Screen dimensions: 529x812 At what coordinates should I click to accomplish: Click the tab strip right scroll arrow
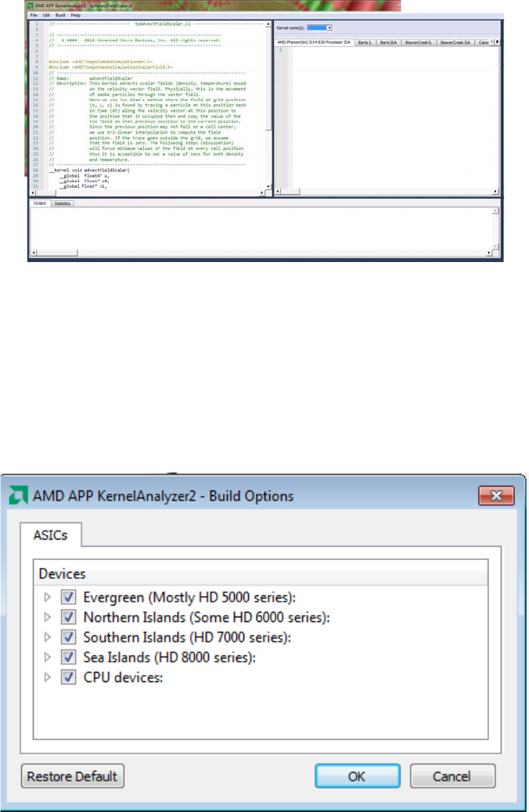(x=498, y=42)
